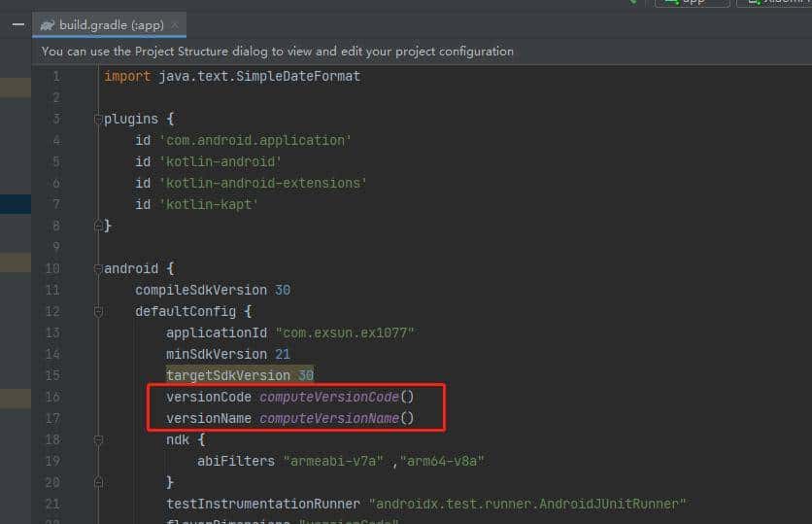The height and width of the screenshot is (524, 812).
Task: Collapse the defaultConfig block fold marker
Action: point(98,311)
